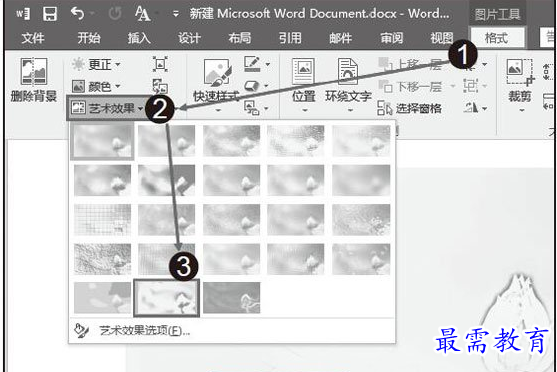Image resolution: width=557 pixels, height=372 pixels.
Task: Apply the fourth thumbnail in fourth gallery row
Action: (x=296, y=259)
